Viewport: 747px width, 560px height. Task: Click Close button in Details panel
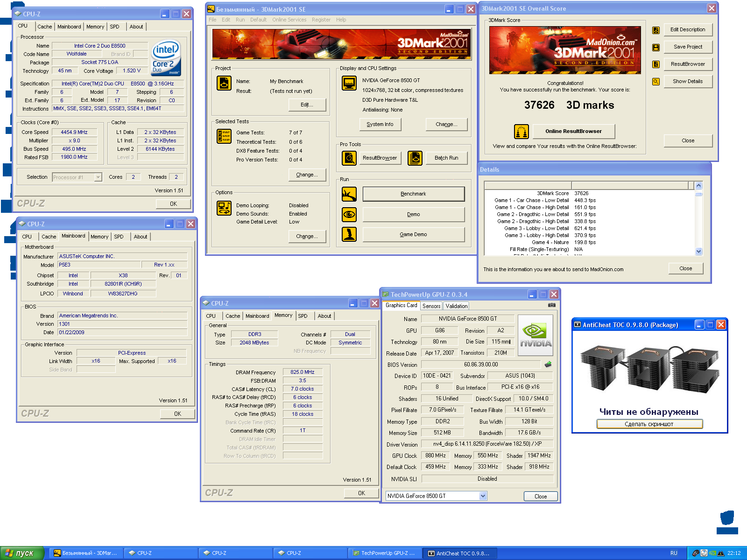click(686, 269)
